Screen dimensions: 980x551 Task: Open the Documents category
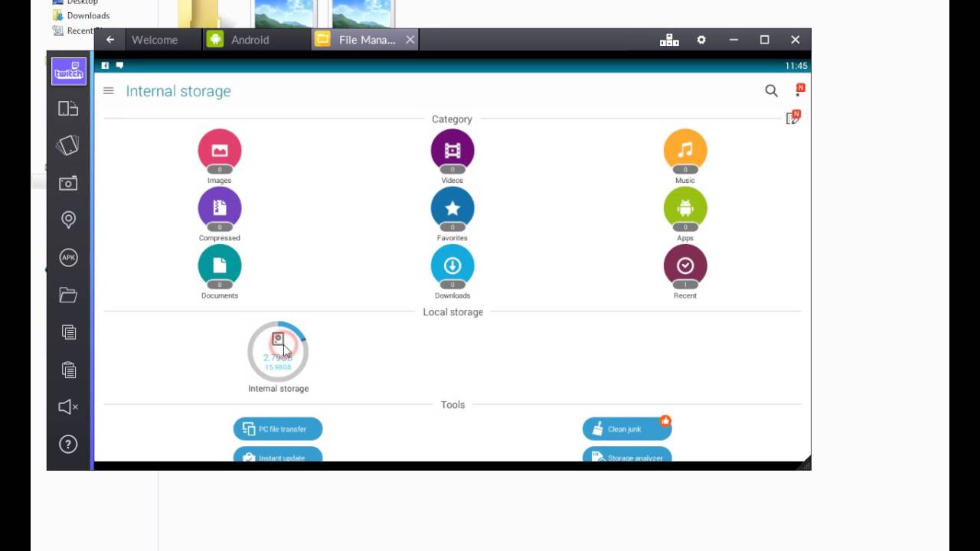[x=220, y=271]
